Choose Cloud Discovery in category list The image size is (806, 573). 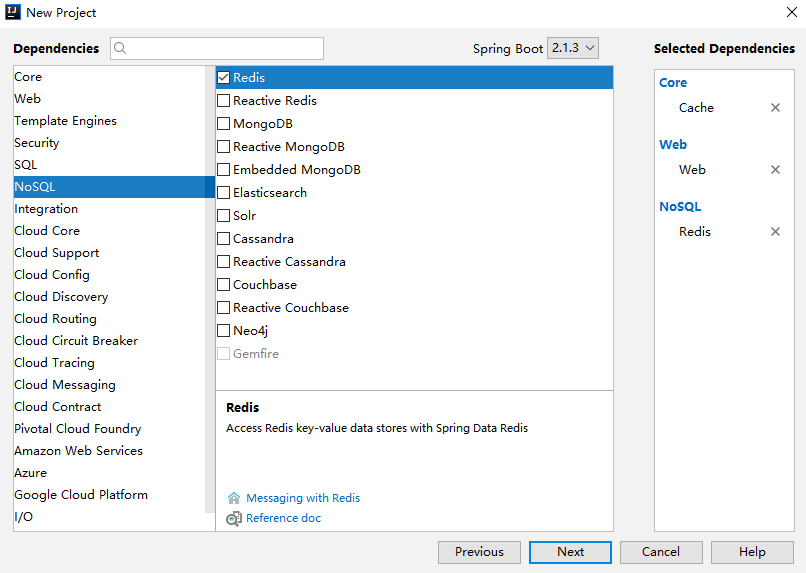(x=61, y=297)
